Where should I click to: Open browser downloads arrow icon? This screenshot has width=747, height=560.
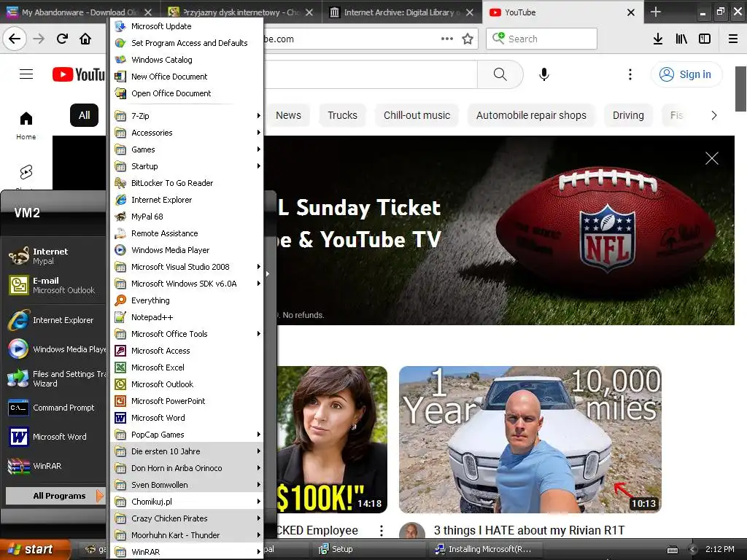pos(658,39)
